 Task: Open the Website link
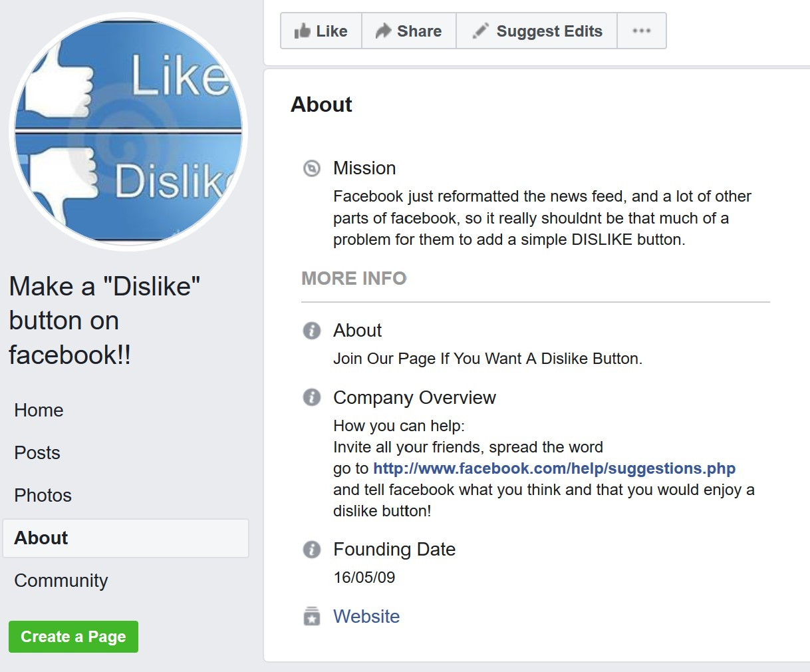(x=366, y=616)
